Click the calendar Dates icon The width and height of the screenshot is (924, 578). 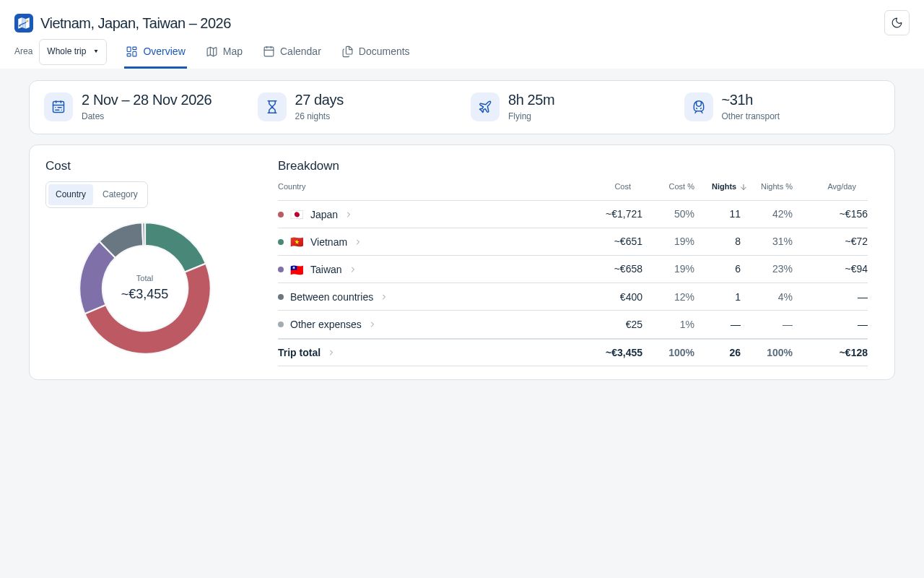(x=58, y=107)
